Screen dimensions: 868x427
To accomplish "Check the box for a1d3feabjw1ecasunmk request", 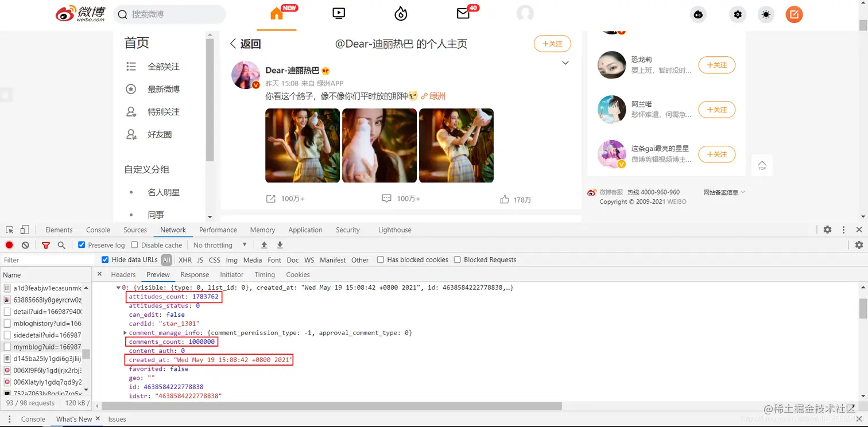I will (x=7, y=288).
